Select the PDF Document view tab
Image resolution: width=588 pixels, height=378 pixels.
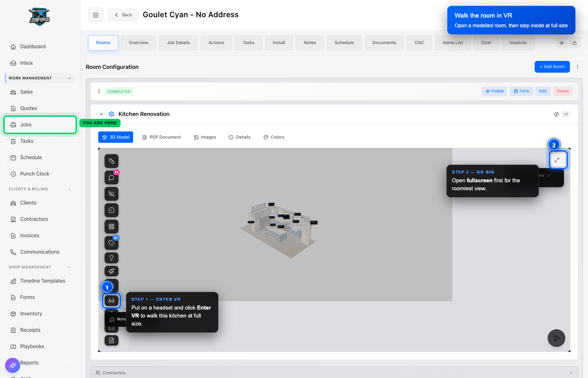(162, 137)
